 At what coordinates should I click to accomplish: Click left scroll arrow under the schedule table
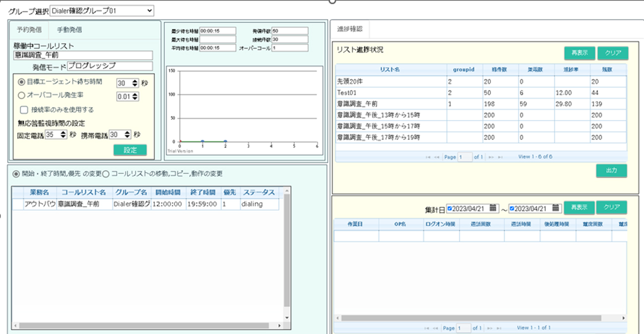(x=15, y=326)
